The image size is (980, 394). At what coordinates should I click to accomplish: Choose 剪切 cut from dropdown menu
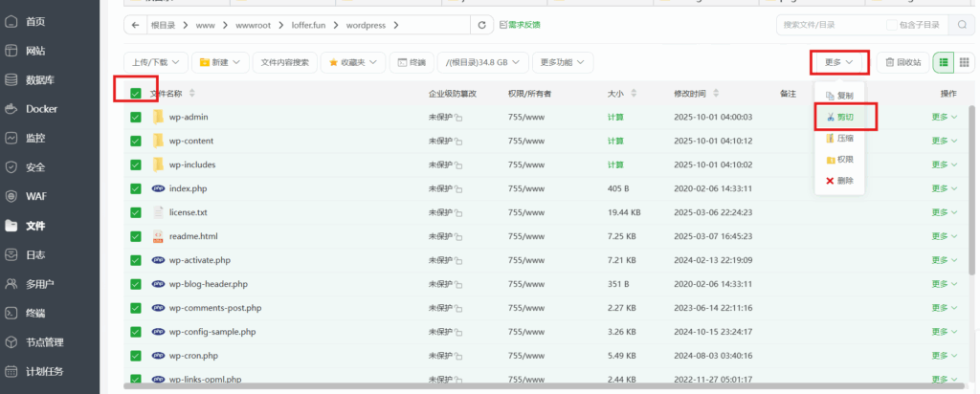tap(839, 117)
